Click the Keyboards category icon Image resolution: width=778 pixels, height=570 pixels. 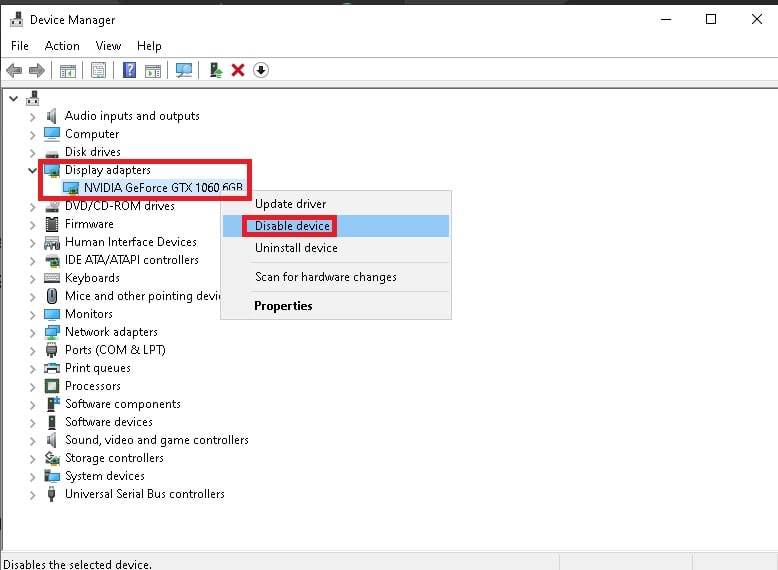[x=52, y=278]
